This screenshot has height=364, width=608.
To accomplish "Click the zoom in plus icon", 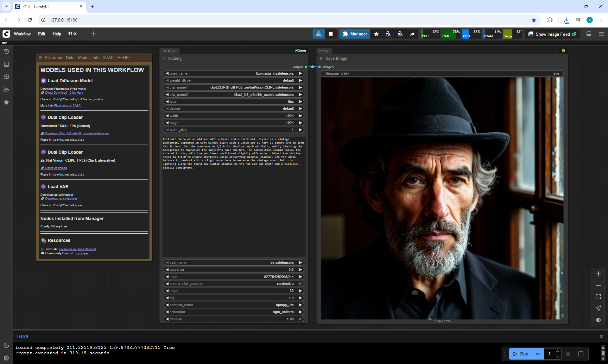I will (598, 274).
